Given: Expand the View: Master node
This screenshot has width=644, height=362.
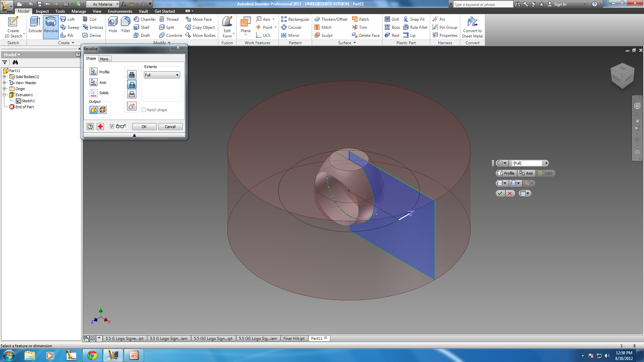Looking at the screenshot, I should pos(5,83).
